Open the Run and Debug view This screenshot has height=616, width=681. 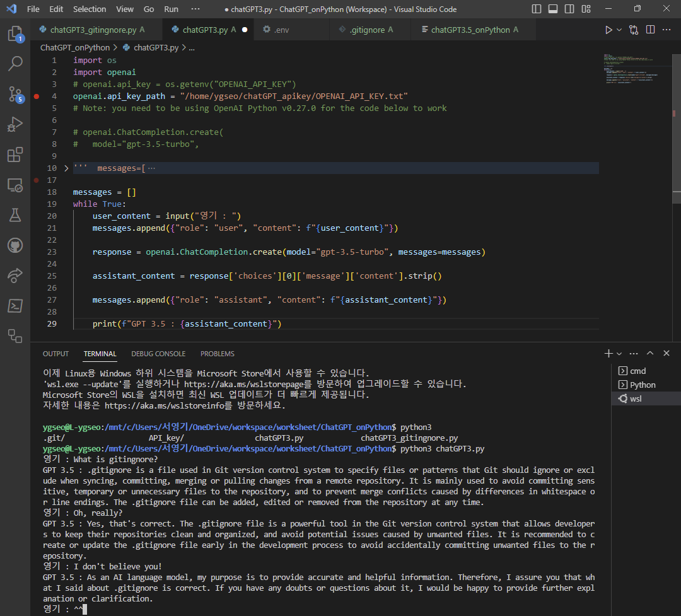coord(15,124)
